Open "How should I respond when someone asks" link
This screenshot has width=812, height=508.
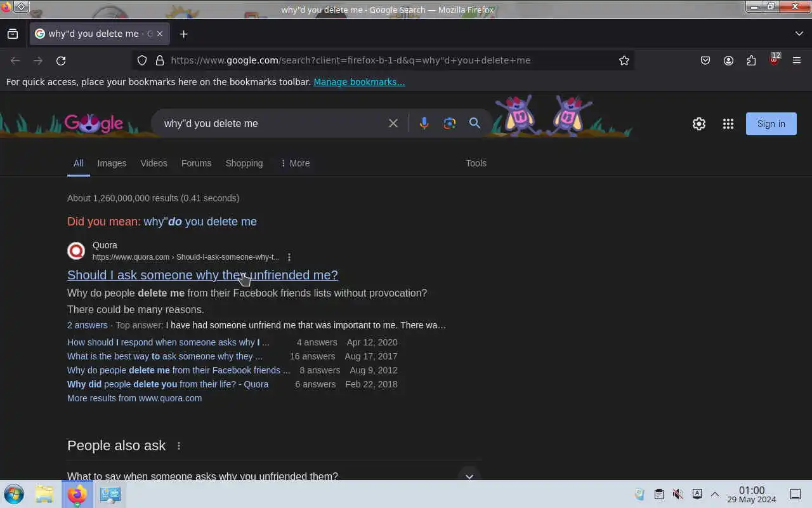click(x=168, y=342)
